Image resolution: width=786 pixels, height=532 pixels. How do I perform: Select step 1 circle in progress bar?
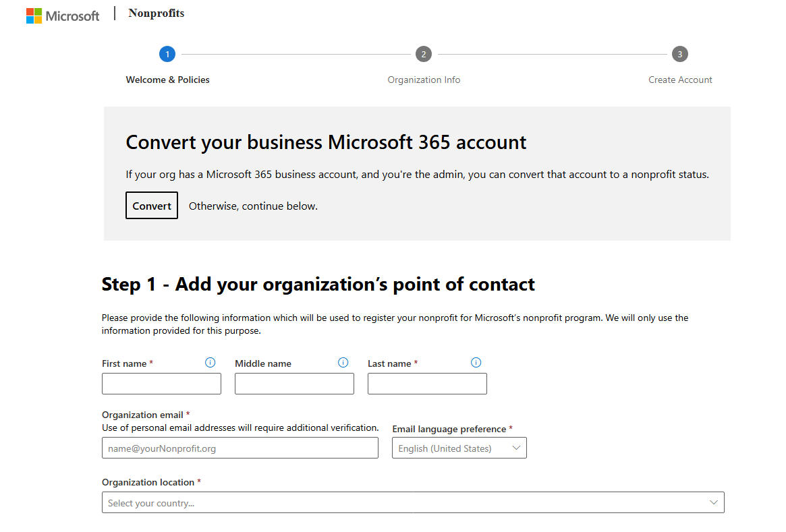pyautogui.click(x=167, y=54)
